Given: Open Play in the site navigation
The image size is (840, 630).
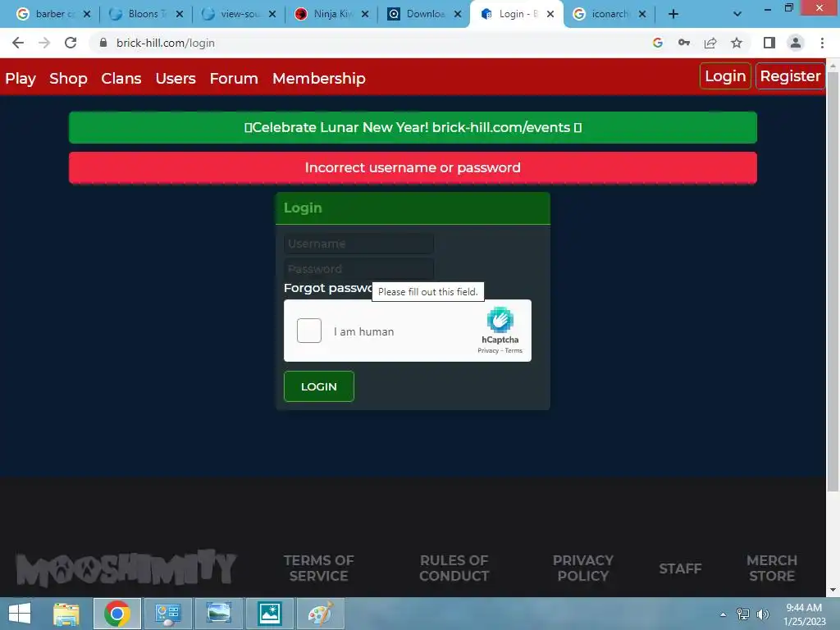Looking at the screenshot, I should point(21,78).
